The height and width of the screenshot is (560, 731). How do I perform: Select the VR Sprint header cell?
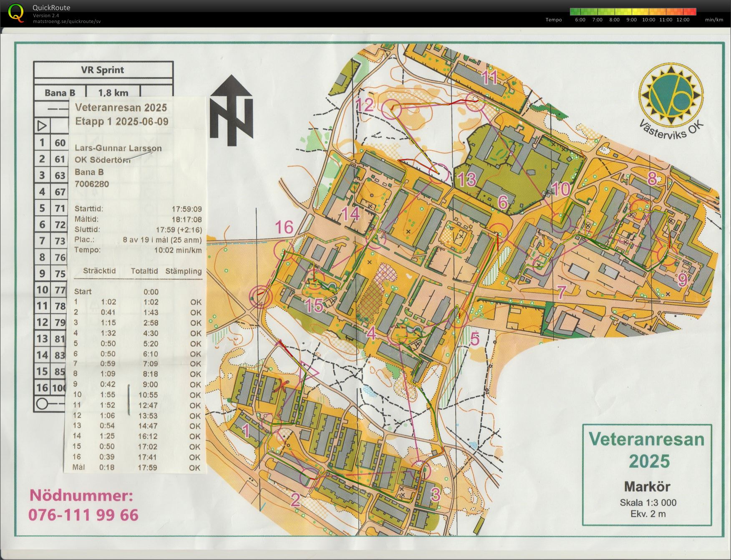tap(103, 70)
